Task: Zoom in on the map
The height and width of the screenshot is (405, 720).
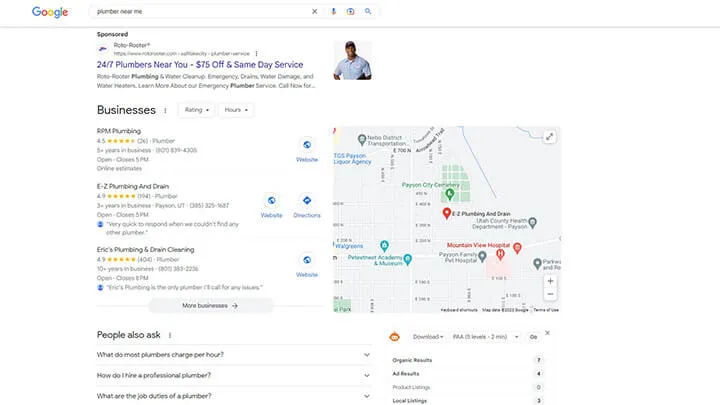Action: (x=550, y=281)
